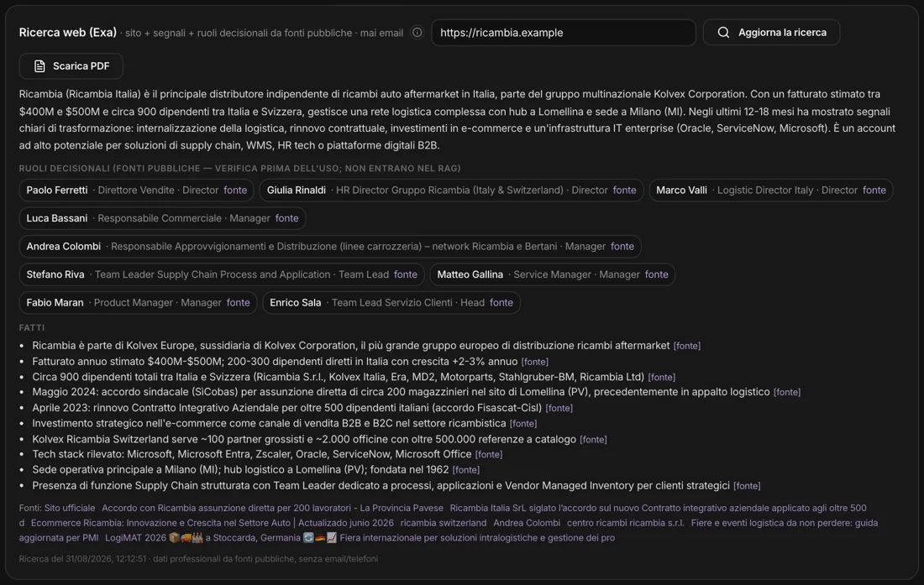924x585 pixels.
Task: Click the Aggiorna la ricerca button
Action: [771, 33]
